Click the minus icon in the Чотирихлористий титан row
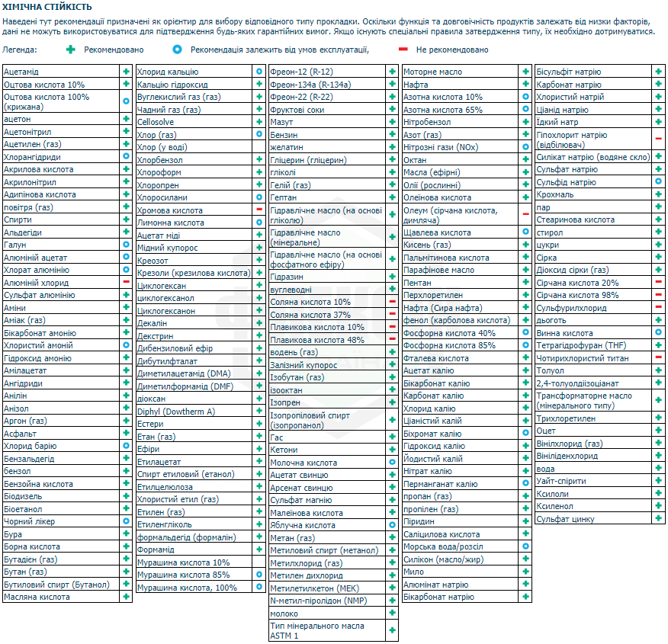Image resolution: width=668 pixels, height=644 pixels. [658, 357]
